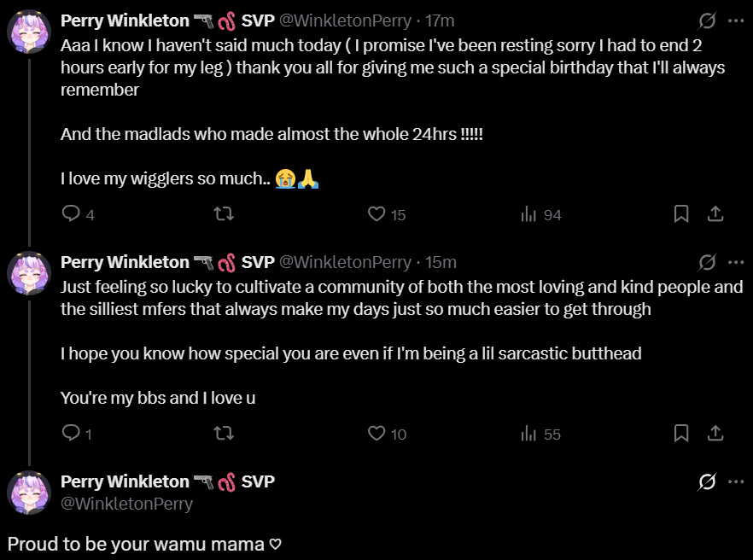Click Grok icon on wamu mama tweet

coord(707,481)
